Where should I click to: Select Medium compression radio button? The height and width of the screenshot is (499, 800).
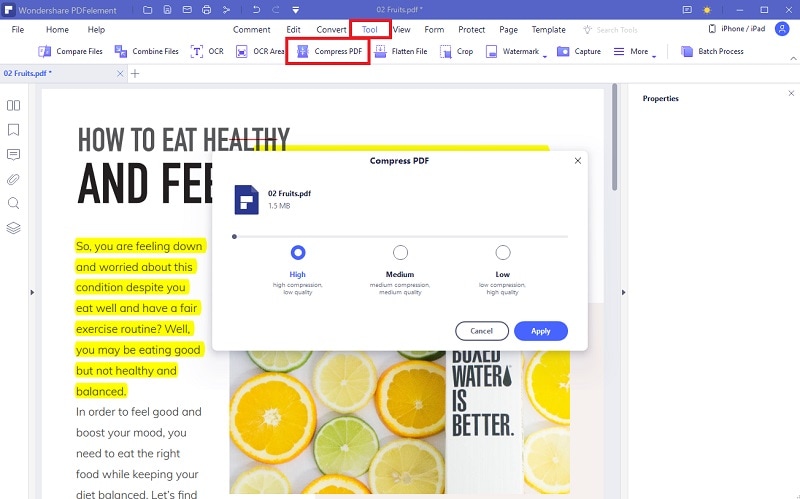click(x=401, y=253)
